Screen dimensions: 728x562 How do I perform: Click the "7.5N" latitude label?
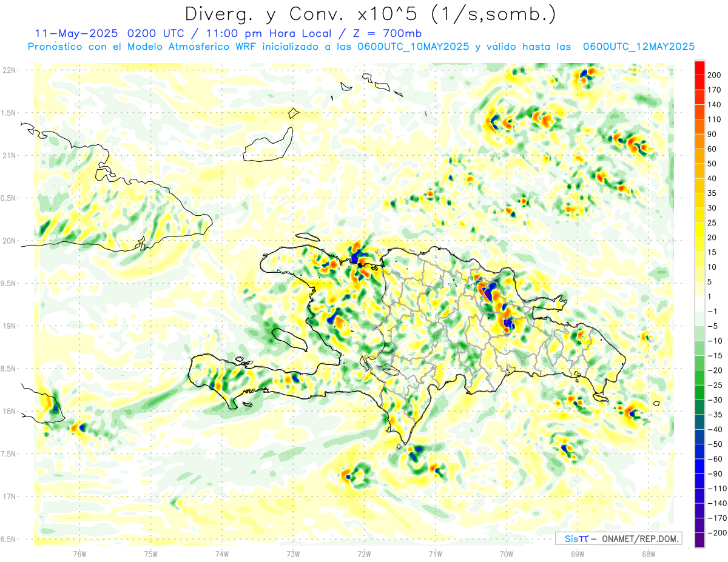[9, 454]
